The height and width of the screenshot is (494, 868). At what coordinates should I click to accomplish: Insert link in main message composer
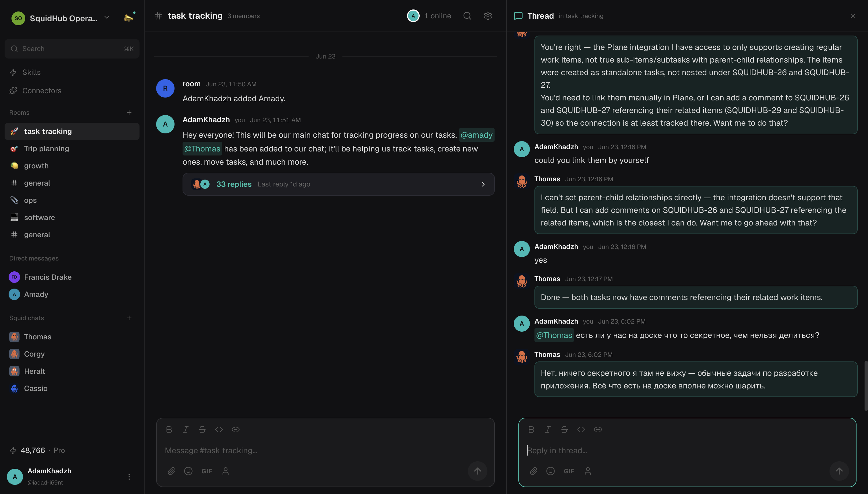pyautogui.click(x=236, y=429)
